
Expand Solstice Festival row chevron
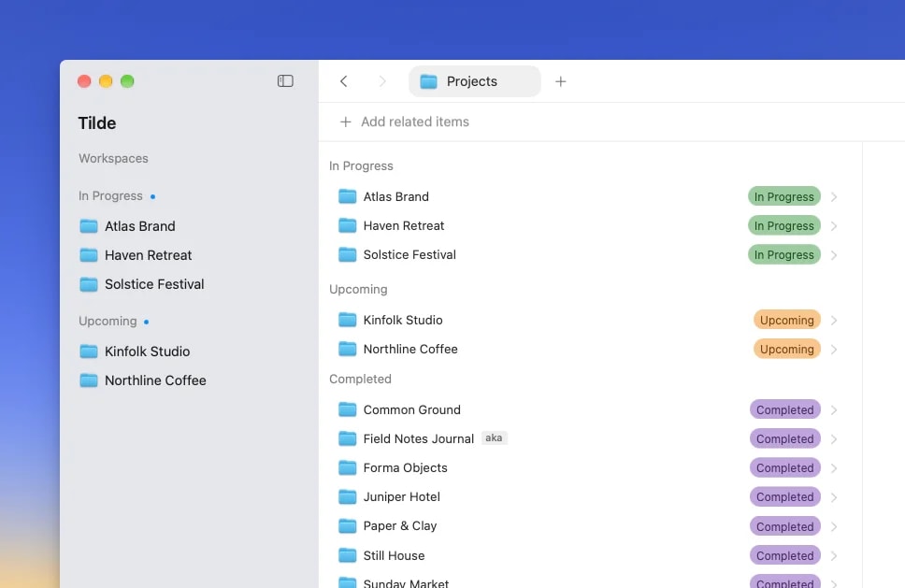tap(834, 254)
